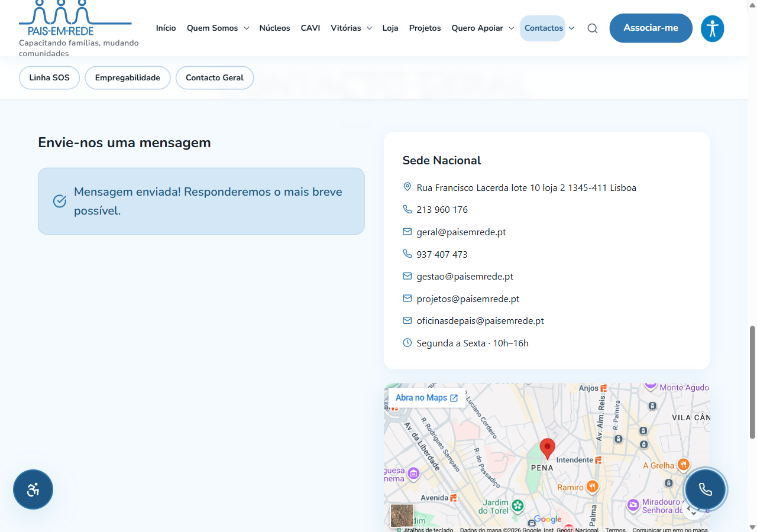
Task: Click the checkmark icon in success message
Action: click(60, 201)
